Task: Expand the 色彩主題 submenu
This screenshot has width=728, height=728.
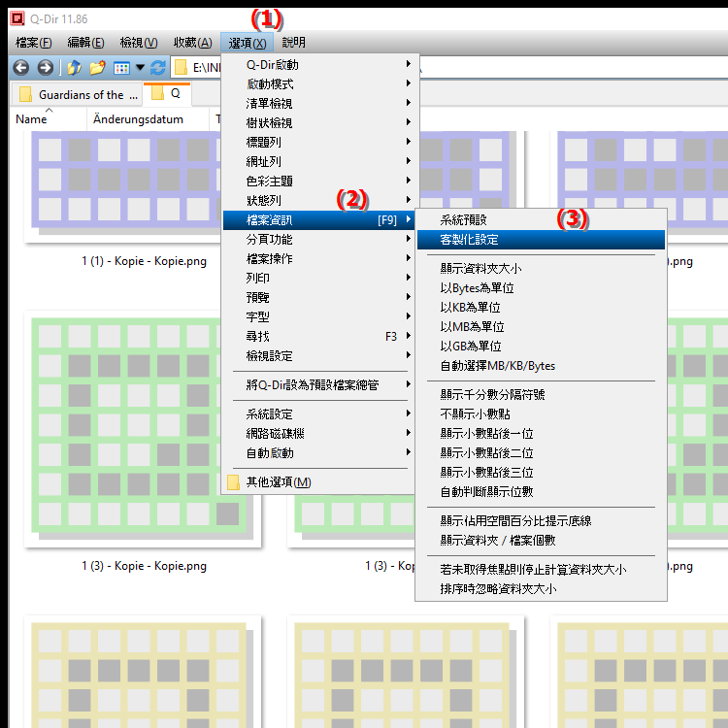Action: click(320, 182)
